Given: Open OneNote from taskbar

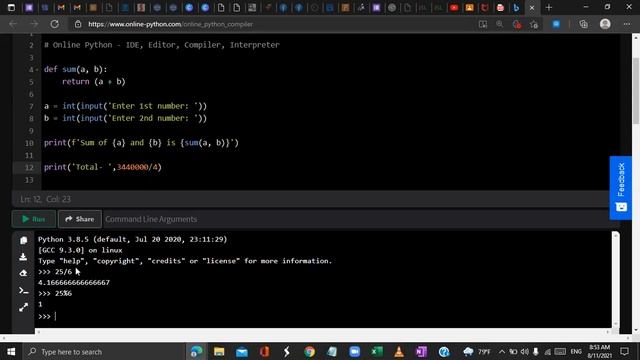Looking at the screenshot, I should (x=421, y=351).
